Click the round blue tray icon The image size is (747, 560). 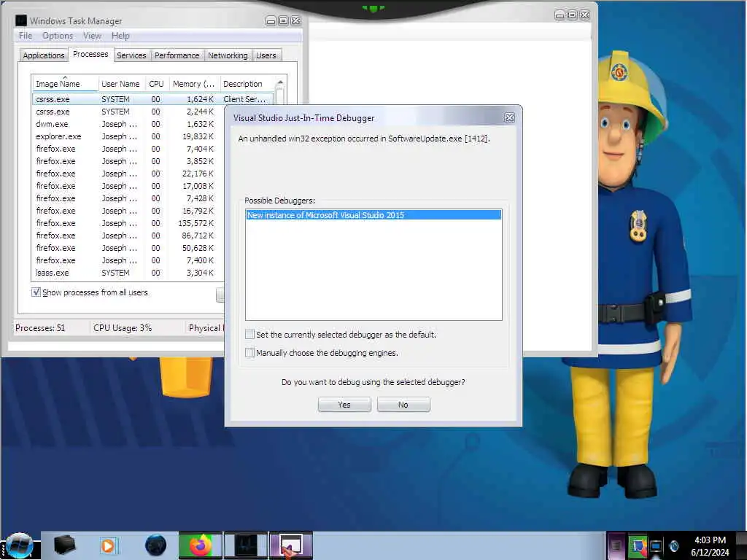674,546
